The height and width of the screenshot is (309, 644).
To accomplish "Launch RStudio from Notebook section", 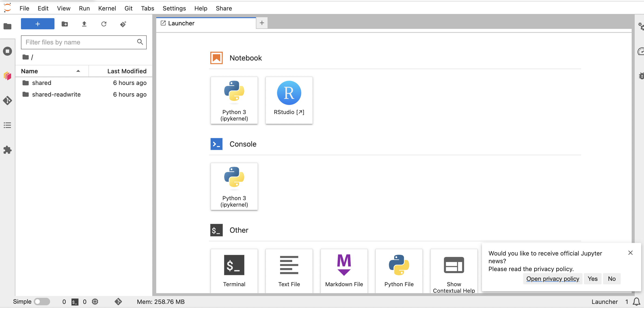I will pyautogui.click(x=289, y=100).
